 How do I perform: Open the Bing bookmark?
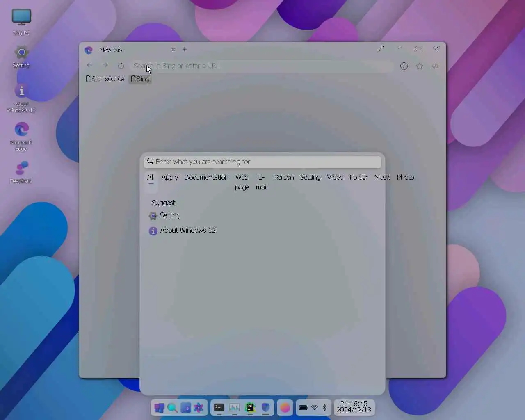[140, 79]
